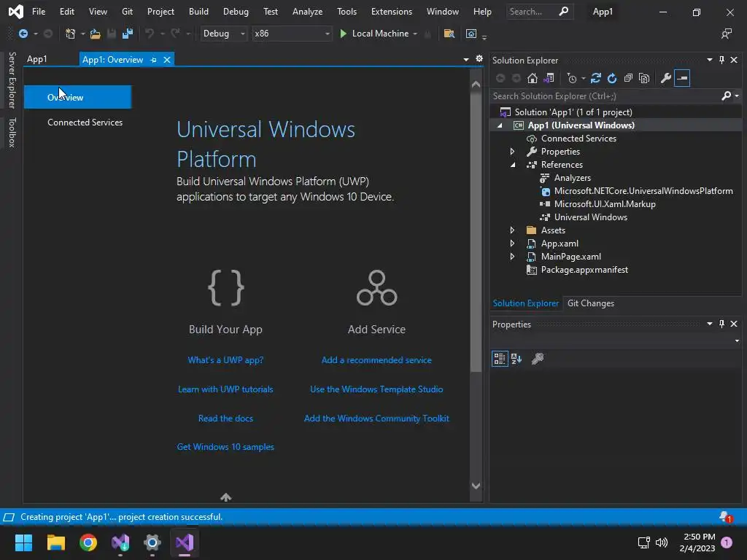
Task: Expand the MainPage.xaml node
Action: (x=513, y=256)
